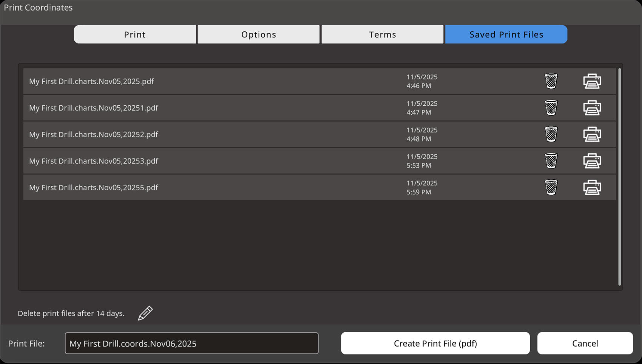Open the Options tab

259,34
